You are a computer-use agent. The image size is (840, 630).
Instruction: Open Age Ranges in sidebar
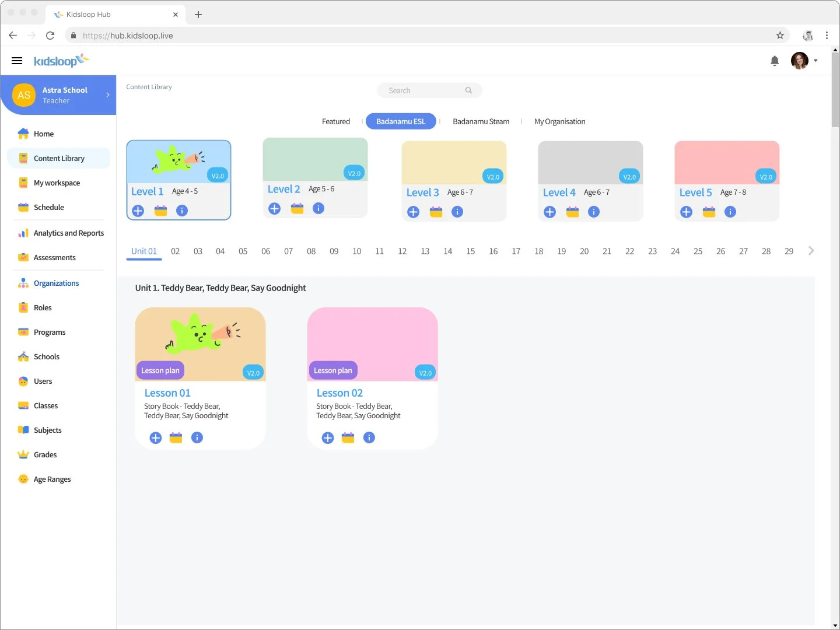point(58,479)
